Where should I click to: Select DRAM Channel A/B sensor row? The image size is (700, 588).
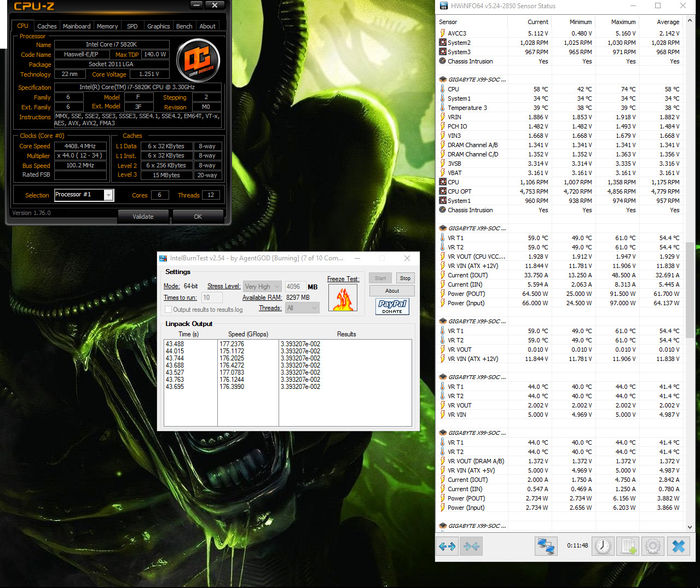coord(560,145)
